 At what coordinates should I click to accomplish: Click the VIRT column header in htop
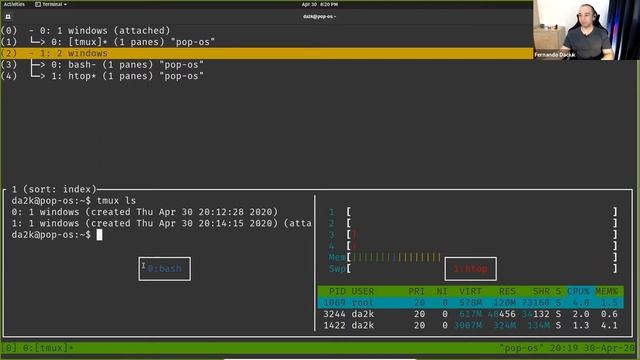[x=470, y=291]
